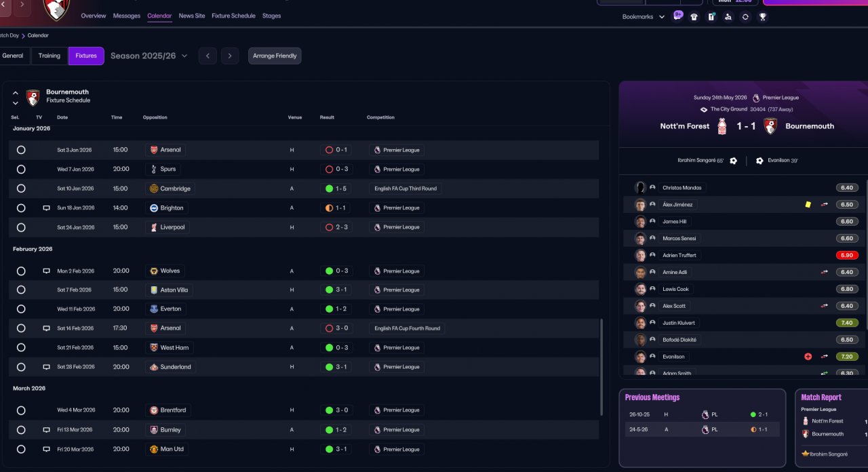Click Justin Kluivert green 7.40 rating badge
This screenshot has height=472, width=868.
click(x=846, y=323)
